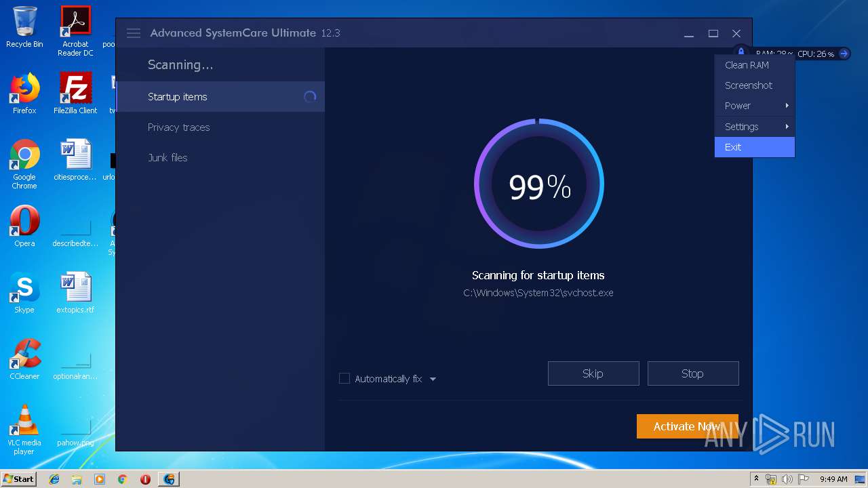
Task: Launch CCleaner desktop shortcut
Action: [24, 359]
